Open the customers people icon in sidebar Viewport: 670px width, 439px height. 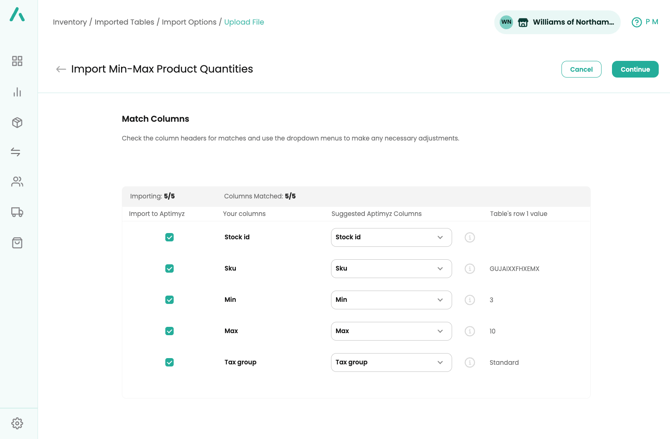coord(17,182)
